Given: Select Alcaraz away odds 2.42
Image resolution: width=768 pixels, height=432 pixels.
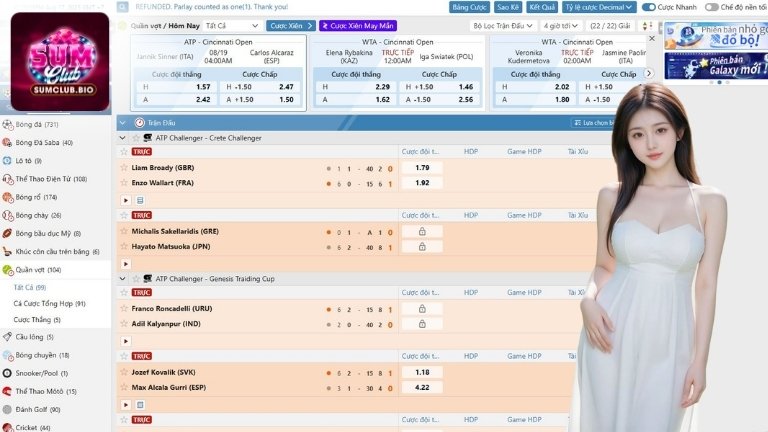Looking at the screenshot, I should tap(177, 99).
